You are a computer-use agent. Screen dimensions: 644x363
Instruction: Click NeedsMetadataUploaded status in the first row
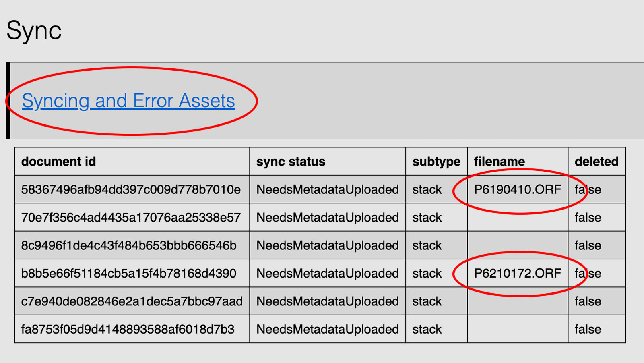pyautogui.click(x=327, y=189)
